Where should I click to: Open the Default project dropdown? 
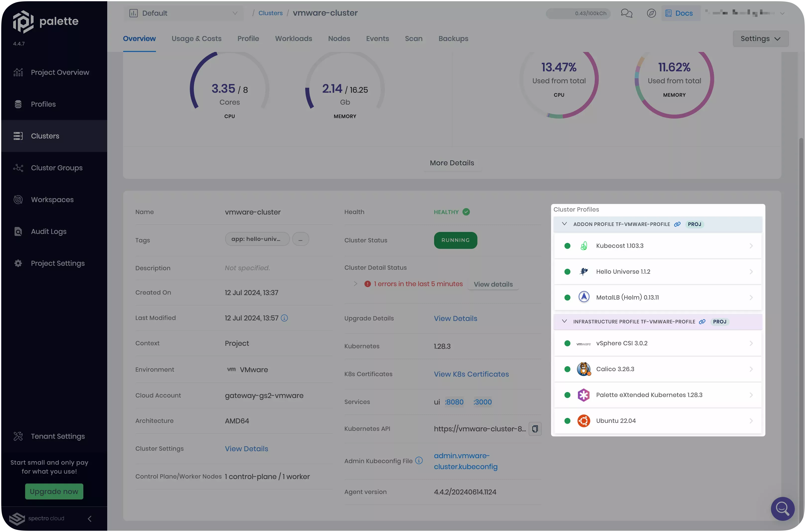(x=183, y=13)
